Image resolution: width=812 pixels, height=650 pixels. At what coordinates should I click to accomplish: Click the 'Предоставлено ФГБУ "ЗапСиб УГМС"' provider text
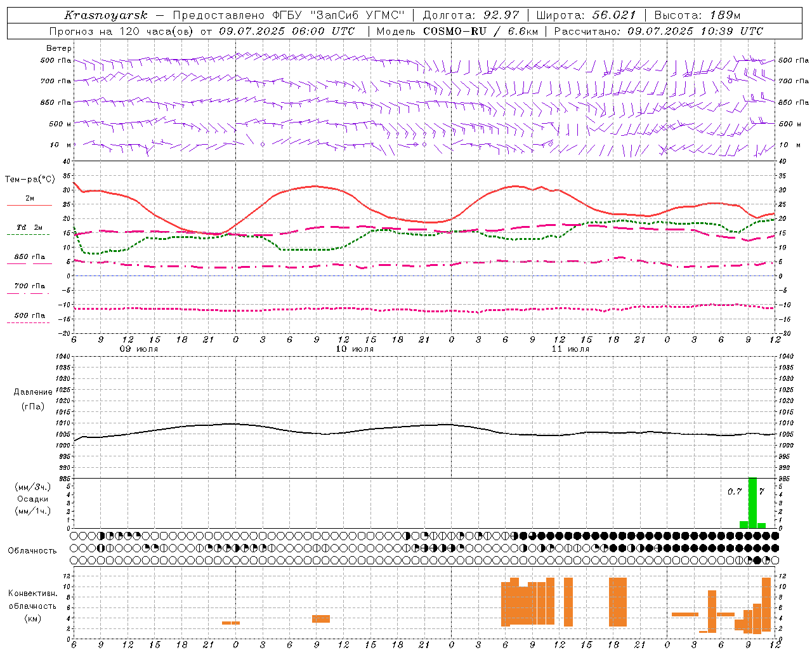(x=289, y=15)
